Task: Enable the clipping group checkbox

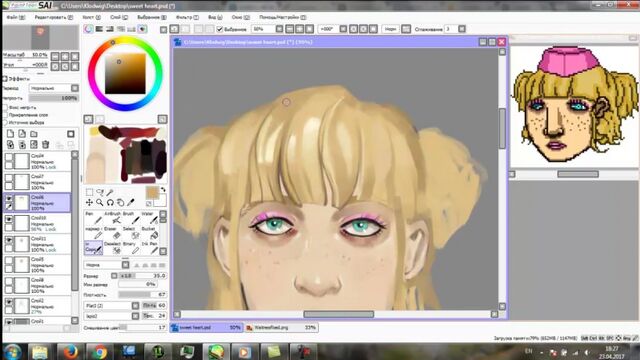Action: 5,115
